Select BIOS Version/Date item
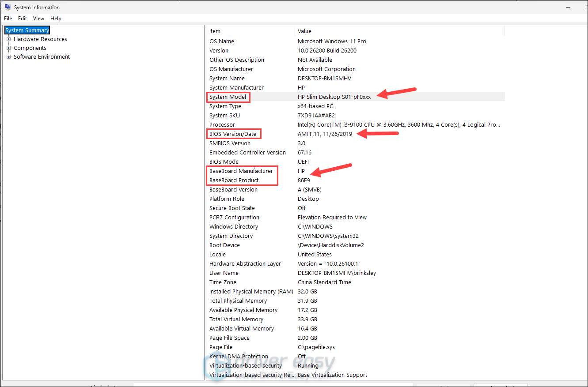The image size is (588, 387). point(233,134)
